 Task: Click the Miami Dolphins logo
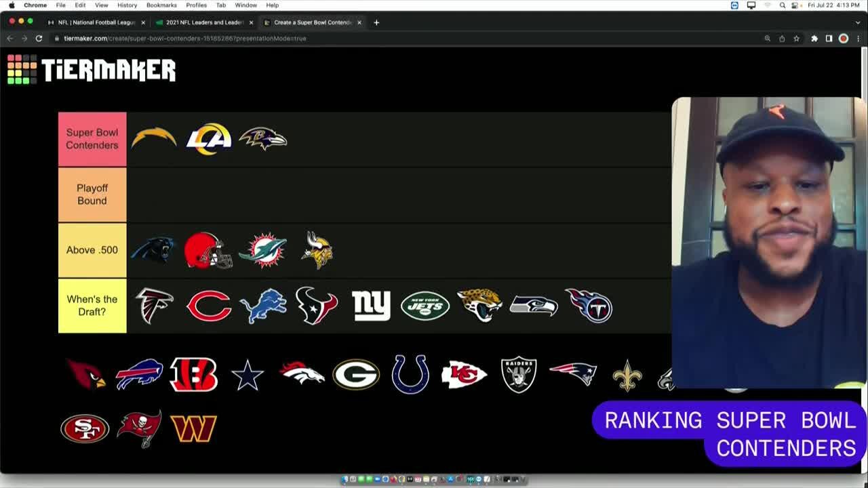pos(263,250)
